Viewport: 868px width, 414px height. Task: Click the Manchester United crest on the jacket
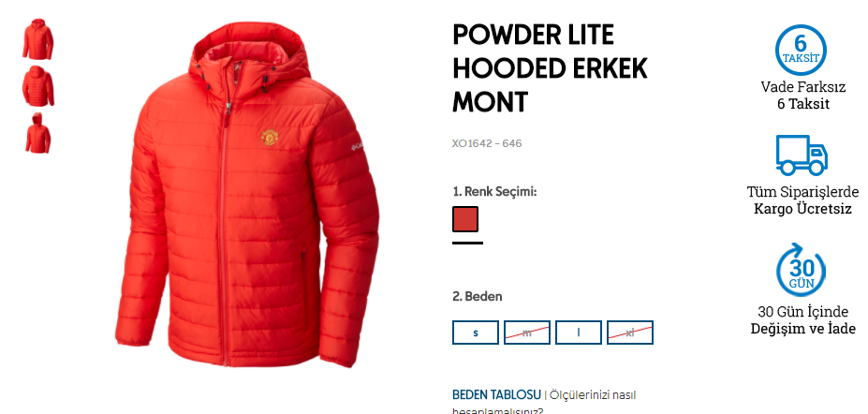click(x=270, y=138)
